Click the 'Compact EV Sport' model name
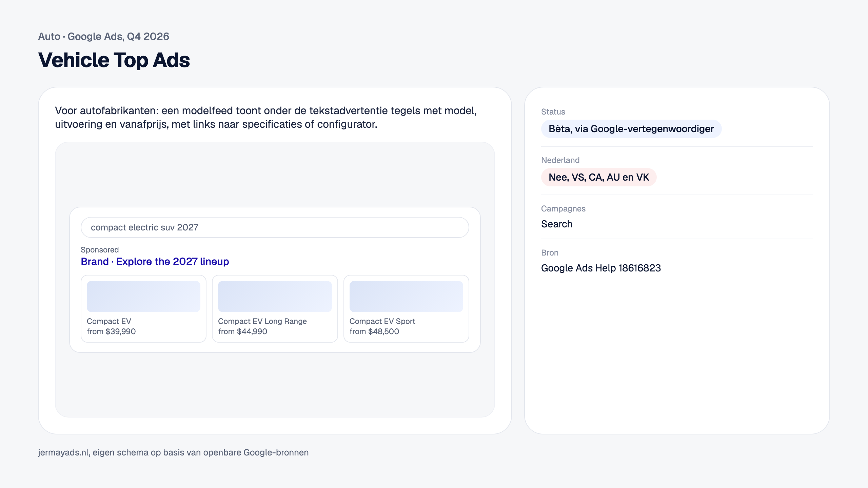 click(x=382, y=321)
